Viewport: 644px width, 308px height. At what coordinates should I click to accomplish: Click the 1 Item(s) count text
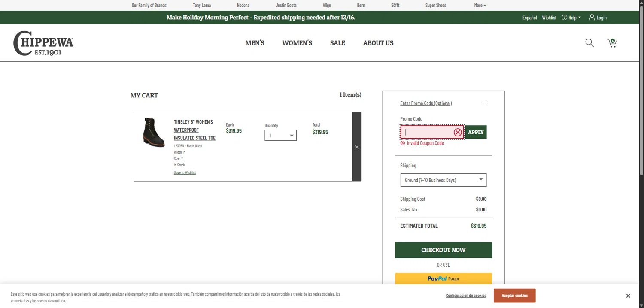350,94
